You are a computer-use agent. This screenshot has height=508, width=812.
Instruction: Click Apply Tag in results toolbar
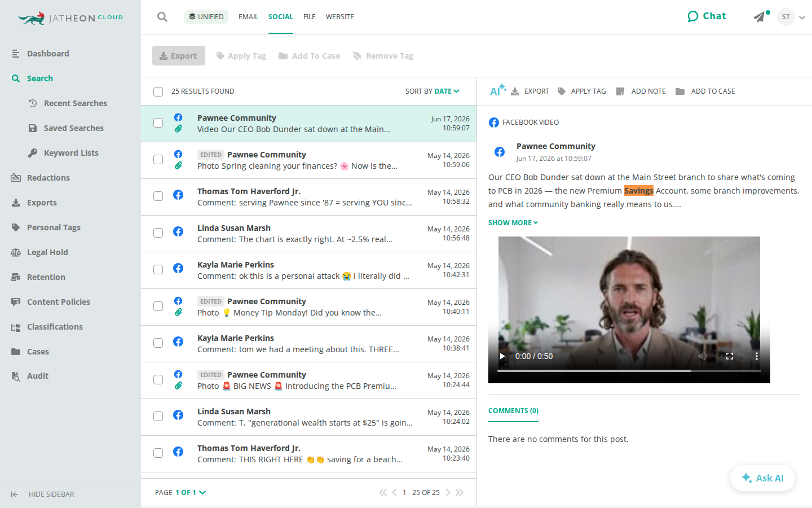241,56
